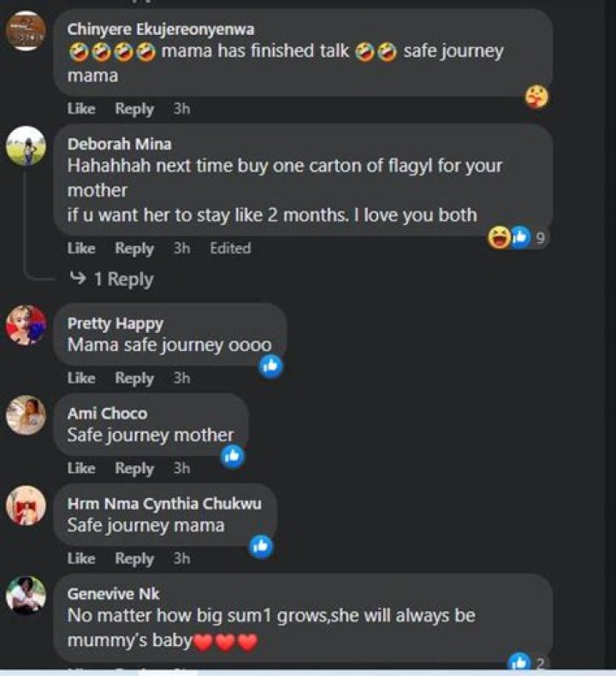Open Ami Choco's profile picture

[x=26, y=416]
